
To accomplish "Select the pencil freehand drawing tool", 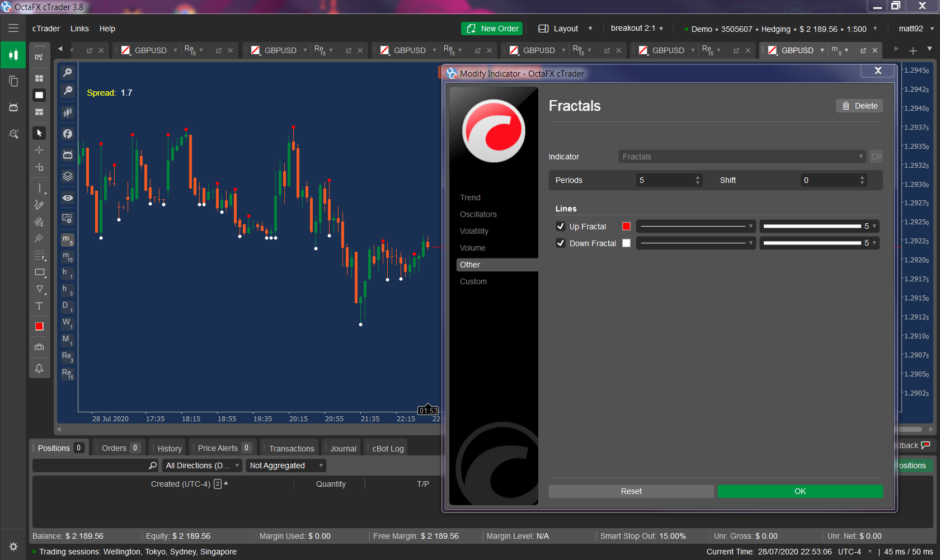I will pyautogui.click(x=39, y=205).
